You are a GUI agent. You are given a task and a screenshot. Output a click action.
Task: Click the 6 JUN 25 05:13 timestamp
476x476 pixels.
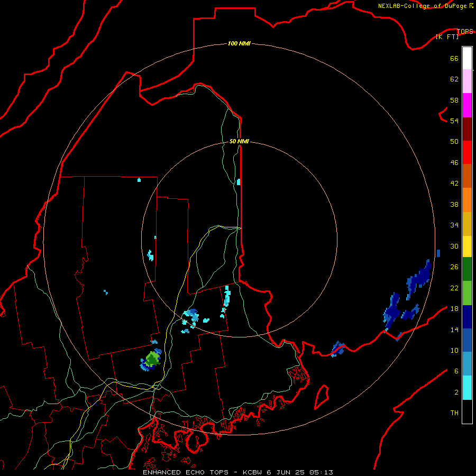pyautogui.click(x=300, y=472)
